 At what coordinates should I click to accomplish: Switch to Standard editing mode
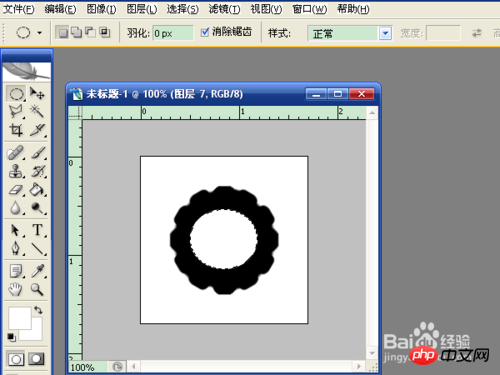[x=16, y=359]
